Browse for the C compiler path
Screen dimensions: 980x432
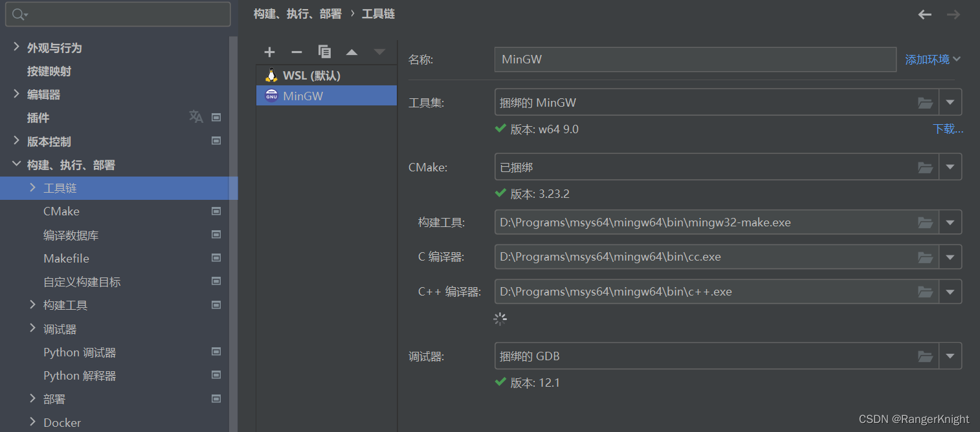[x=925, y=257]
